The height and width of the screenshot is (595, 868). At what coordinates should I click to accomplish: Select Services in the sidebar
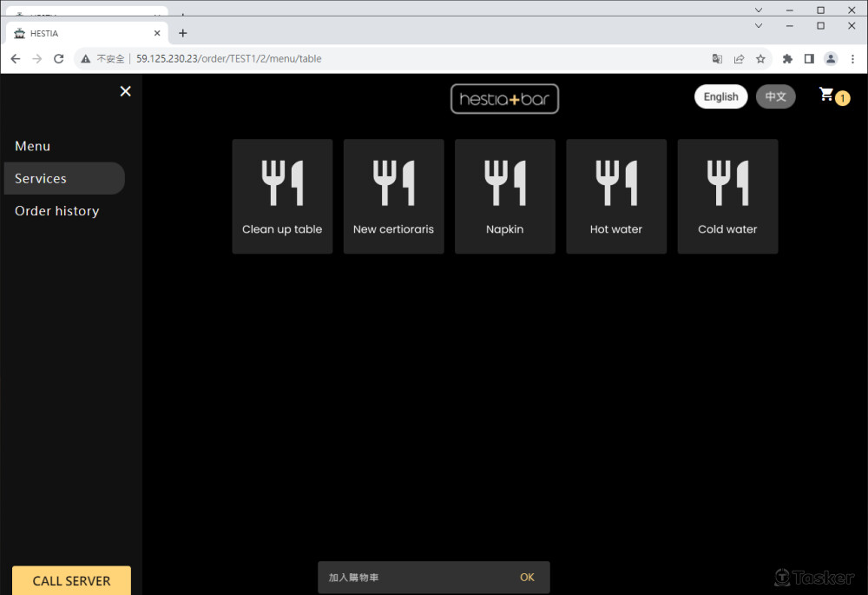tap(41, 178)
